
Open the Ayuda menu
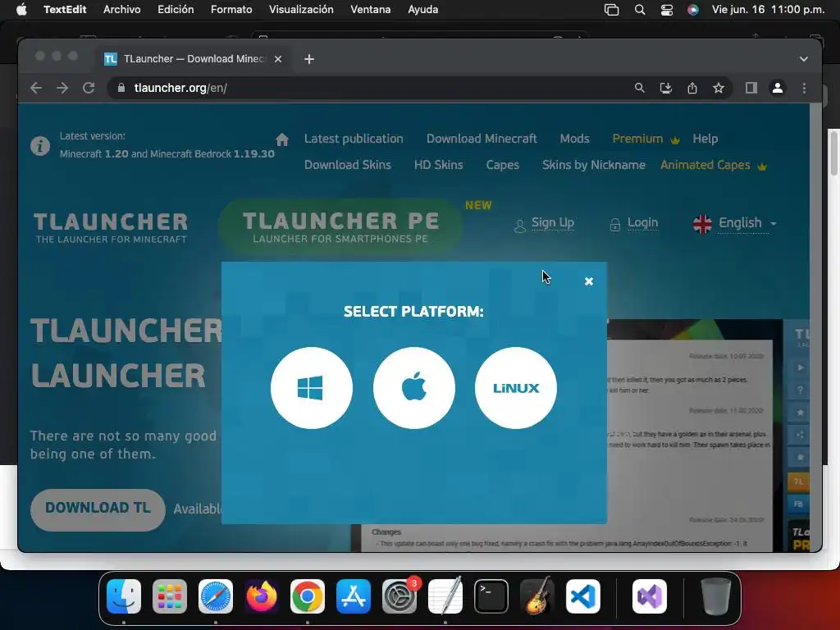coord(422,10)
